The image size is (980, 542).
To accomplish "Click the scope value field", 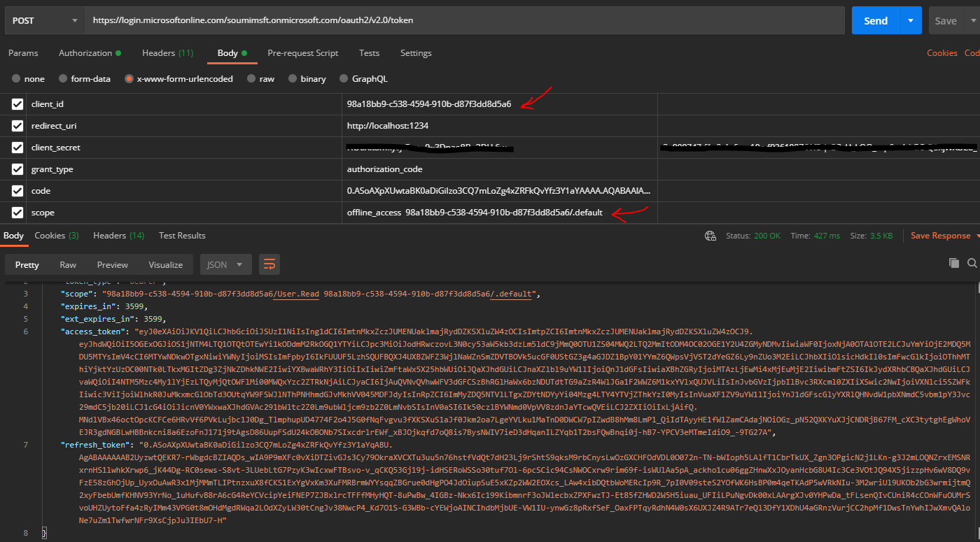I will click(x=499, y=213).
